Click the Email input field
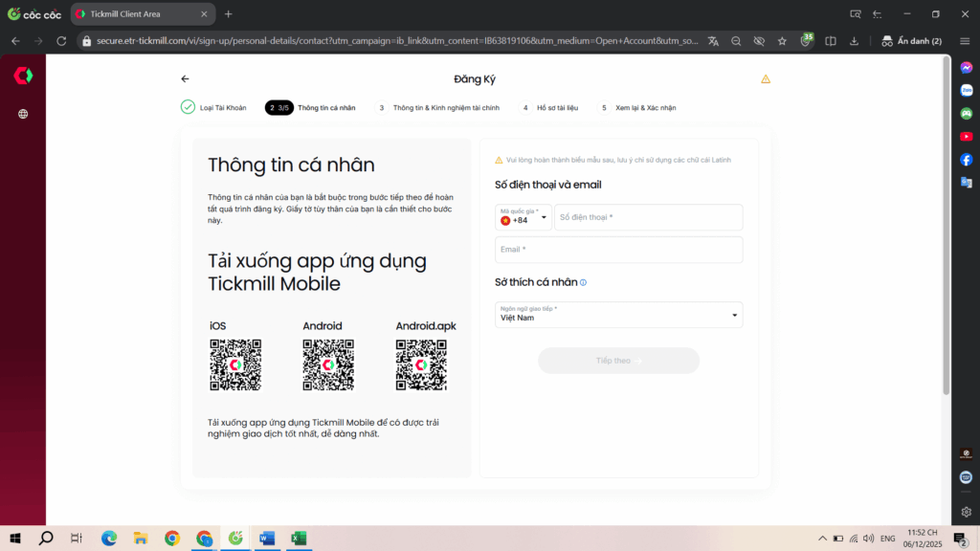 coord(619,250)
